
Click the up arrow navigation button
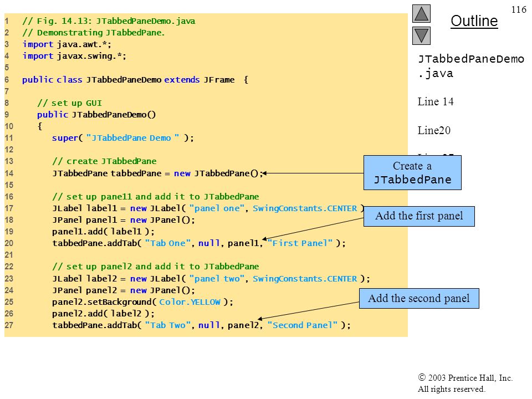coord(421,13)
